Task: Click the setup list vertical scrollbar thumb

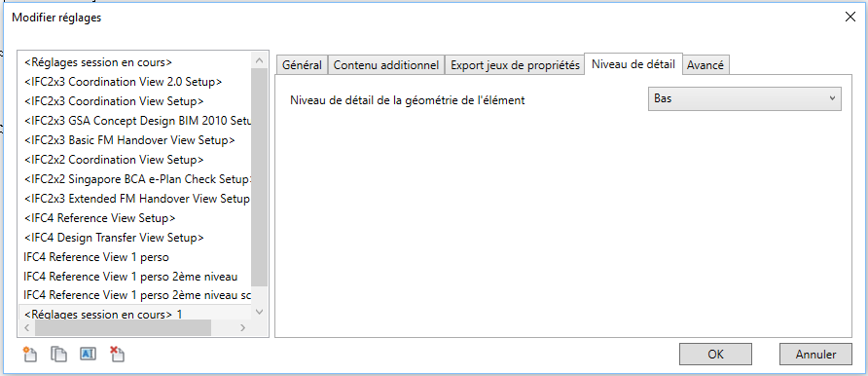Action: coord(259,177)
